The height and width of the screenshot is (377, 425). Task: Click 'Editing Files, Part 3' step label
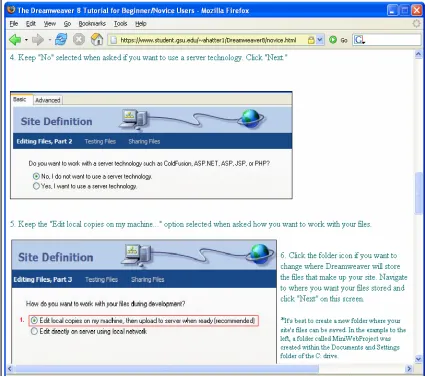click(x=43, y=280)
